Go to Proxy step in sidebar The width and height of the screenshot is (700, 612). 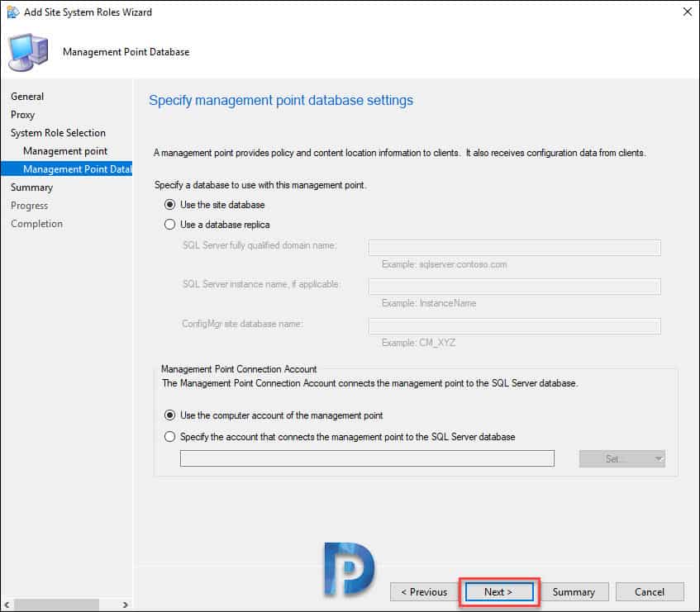click(22, 115)
